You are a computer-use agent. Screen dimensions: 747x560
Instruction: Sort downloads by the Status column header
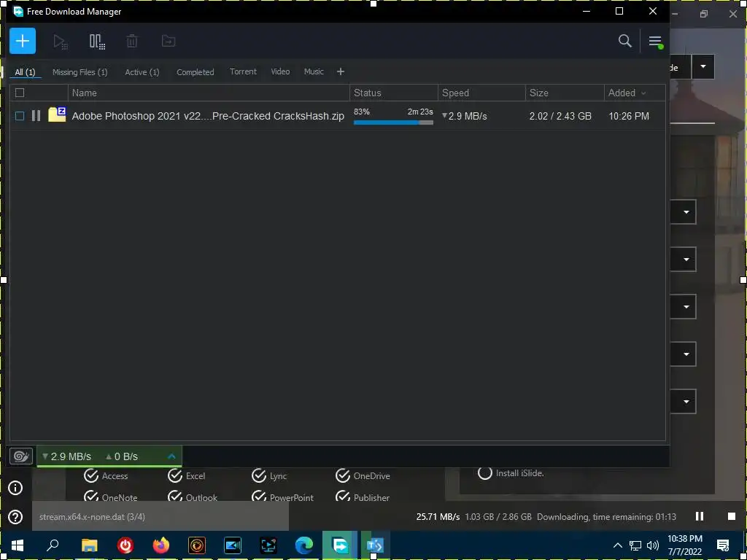394,93
